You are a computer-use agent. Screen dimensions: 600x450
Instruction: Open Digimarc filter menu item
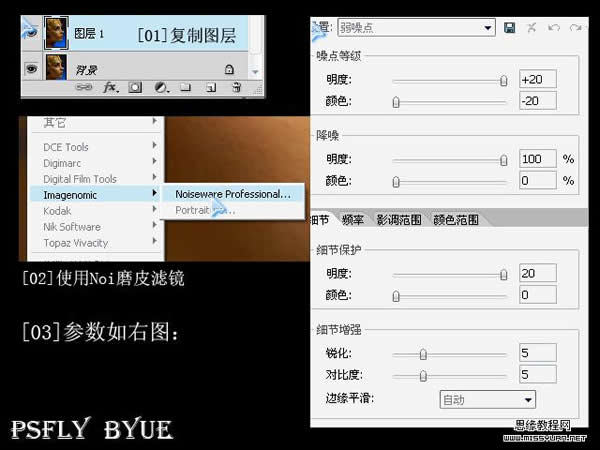pos(96,163)
